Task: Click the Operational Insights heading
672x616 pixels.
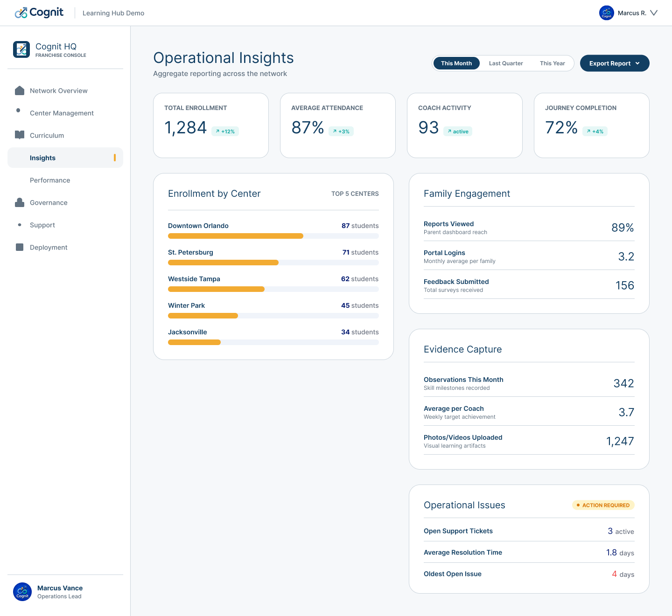Action: (x=224, y=58)
